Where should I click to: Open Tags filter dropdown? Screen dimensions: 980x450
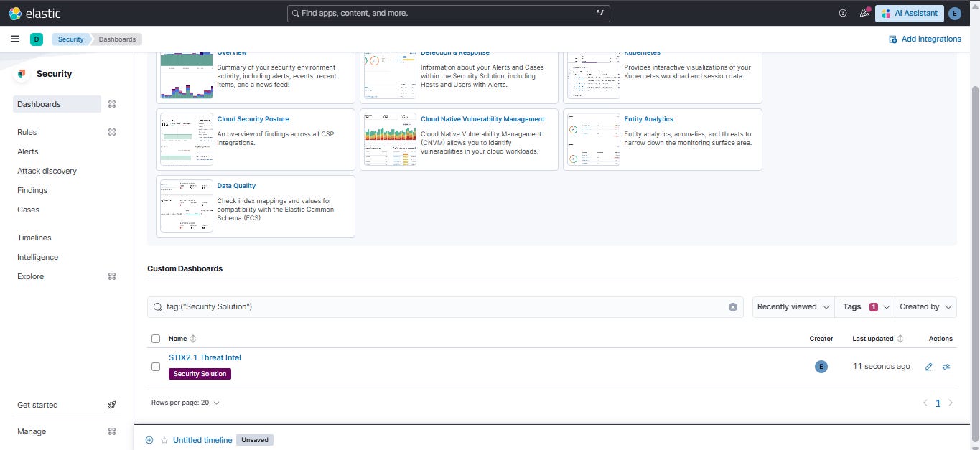click(864, 306)
